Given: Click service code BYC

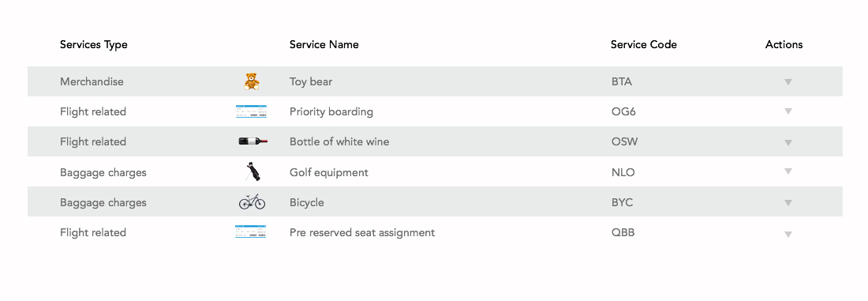Looking at the screenshot, I should pyautogui.click(x=623, y=202).
